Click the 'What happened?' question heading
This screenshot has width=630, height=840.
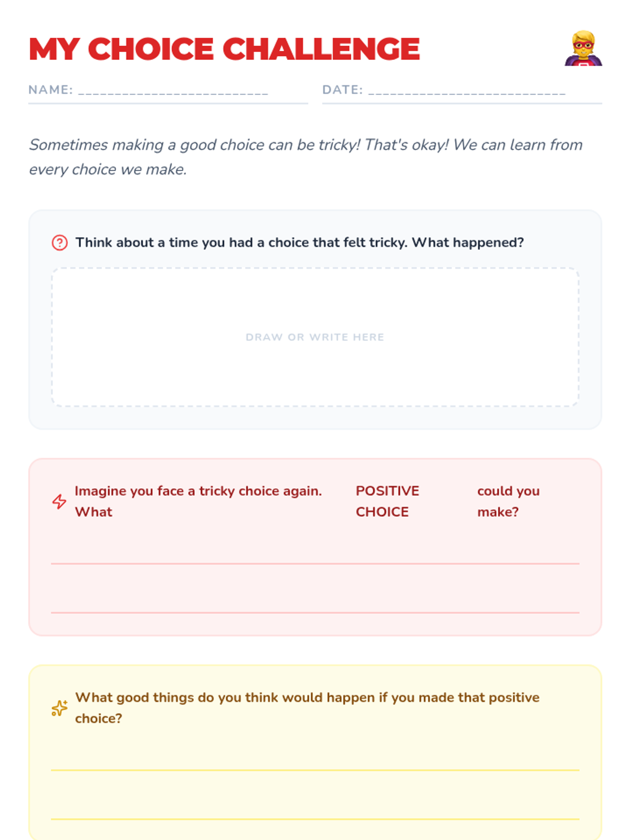(x=300, y=243)
